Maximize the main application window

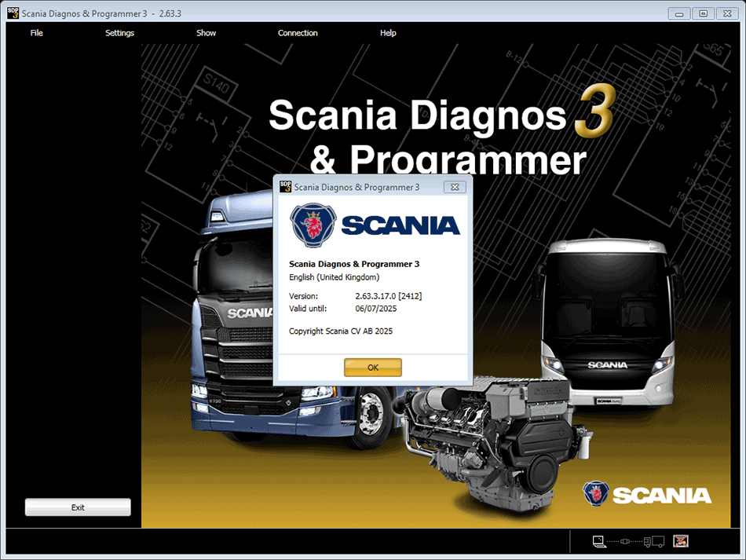703,13
